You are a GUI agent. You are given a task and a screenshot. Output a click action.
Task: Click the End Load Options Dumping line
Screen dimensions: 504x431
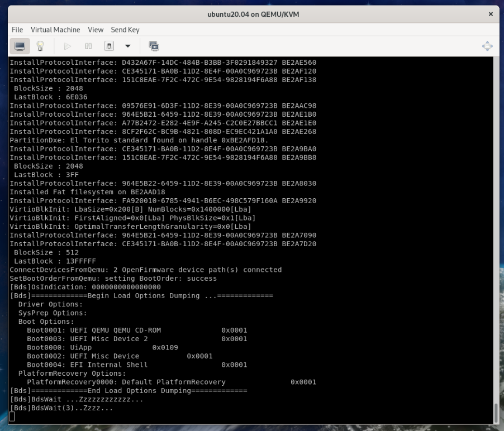pyautogui.click(x=129, y=391)
